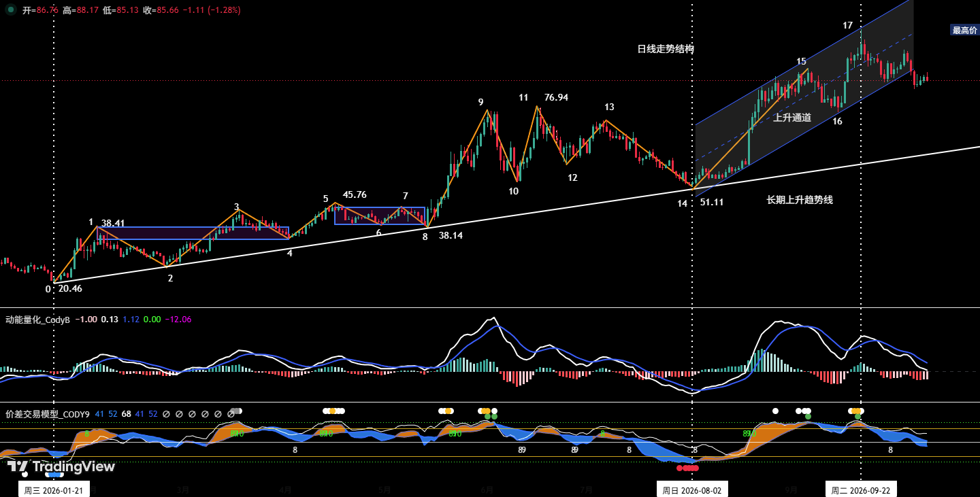Click the wave number 15 label
Screen dimensions: 980x497
pyautogui.click(x=801, y=61)
